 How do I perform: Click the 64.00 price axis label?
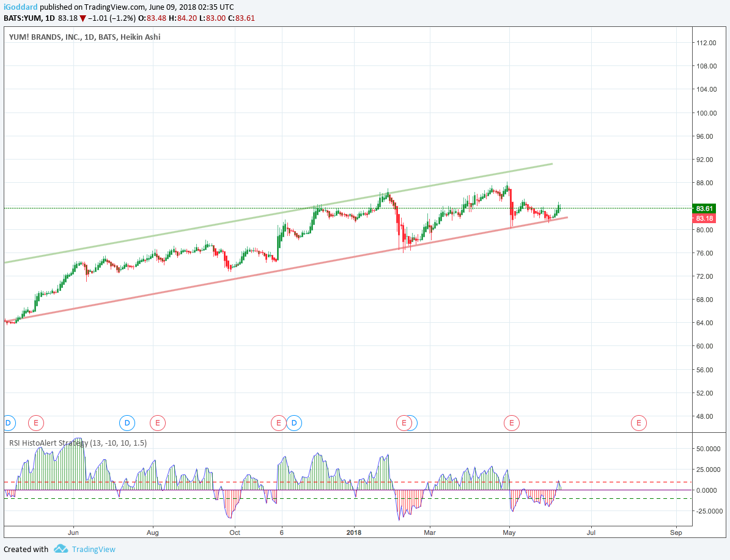click(706, 323)
